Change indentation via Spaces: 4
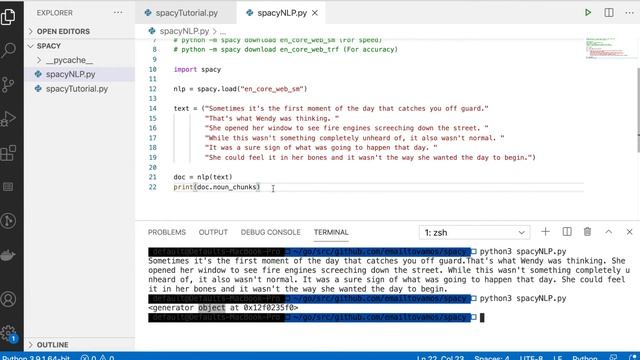The image size is (640, 360). [x=492, y=358]
